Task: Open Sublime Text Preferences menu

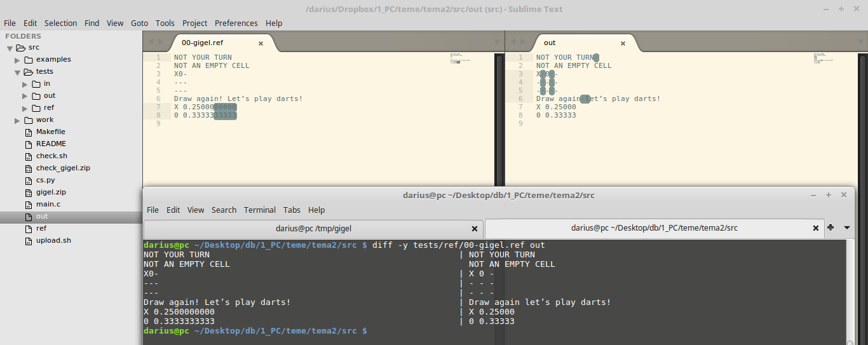Action: tap(236, 23)
